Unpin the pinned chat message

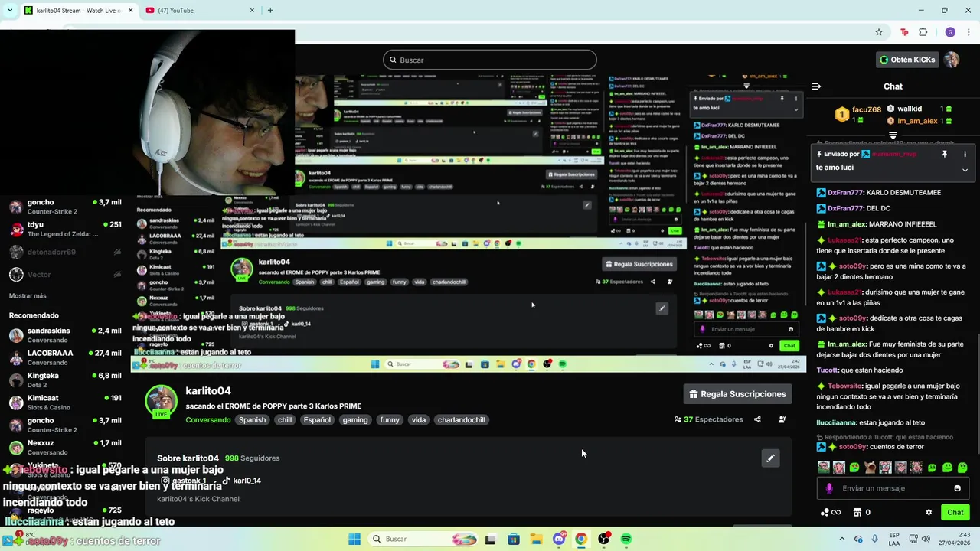(945, 154)
